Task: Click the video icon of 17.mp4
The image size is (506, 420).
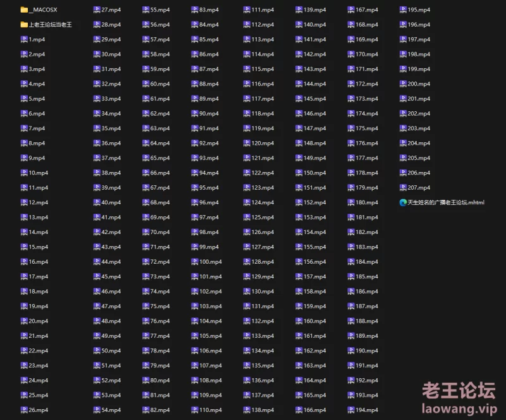Action: click(x=24, y=276)
